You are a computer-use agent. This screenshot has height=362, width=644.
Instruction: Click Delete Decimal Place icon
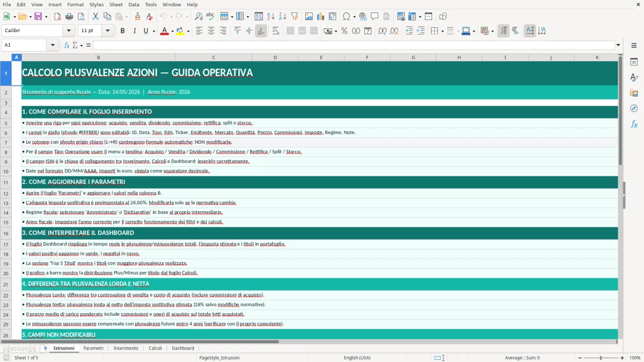coord(394,31)
